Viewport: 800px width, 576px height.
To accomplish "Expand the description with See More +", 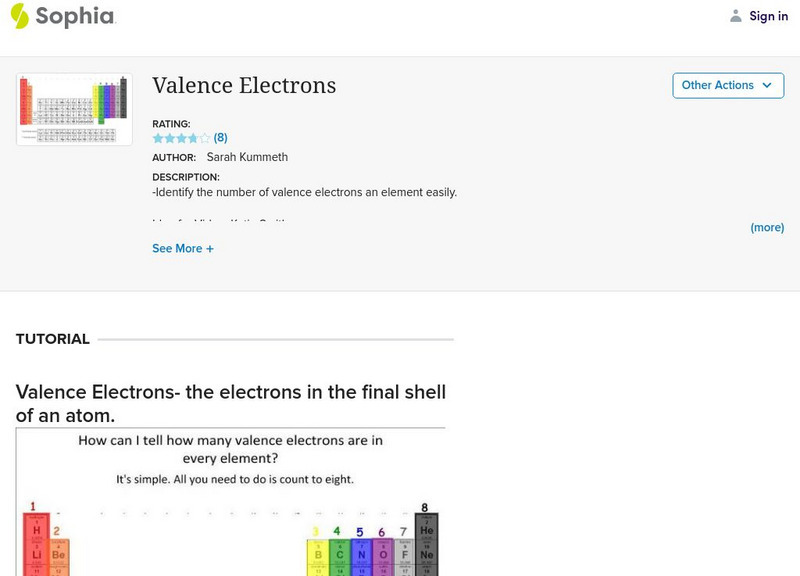I will point(183,248).
